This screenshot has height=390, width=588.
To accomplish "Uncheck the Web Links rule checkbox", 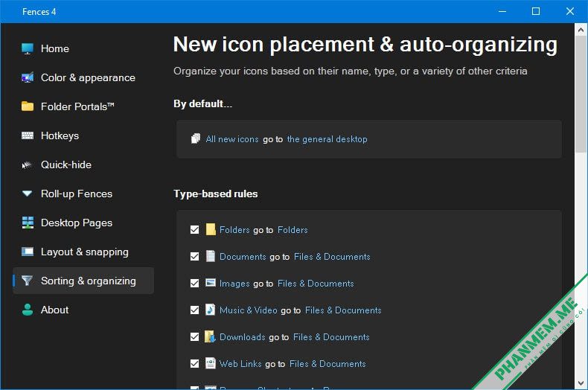I will [194, 364].
